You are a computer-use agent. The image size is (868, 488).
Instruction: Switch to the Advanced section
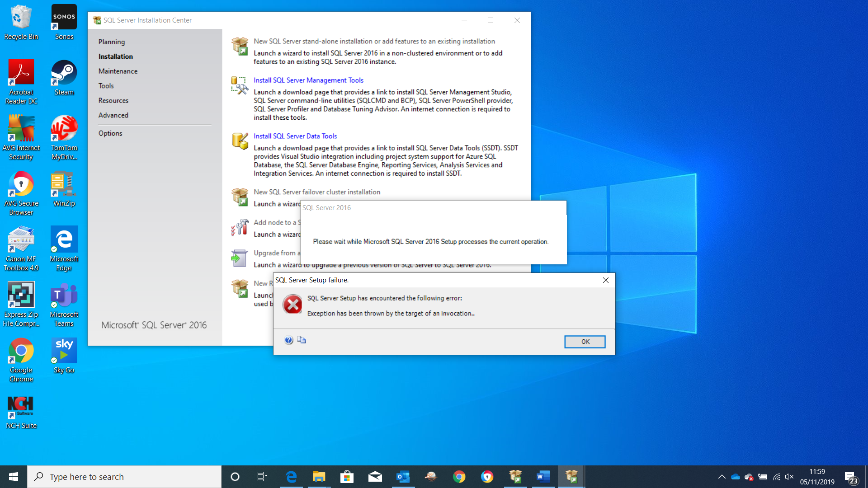(113, 115)
